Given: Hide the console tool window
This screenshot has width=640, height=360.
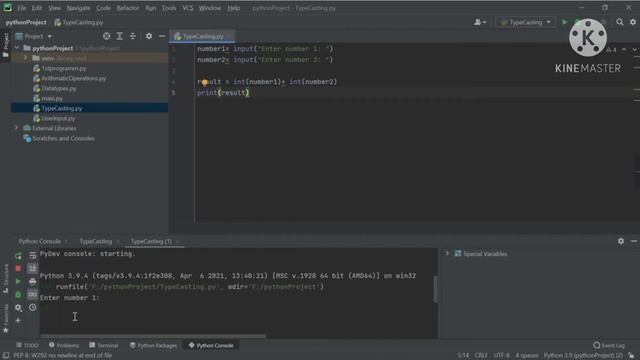Looking at the screenshot, I should pos(633,241).
